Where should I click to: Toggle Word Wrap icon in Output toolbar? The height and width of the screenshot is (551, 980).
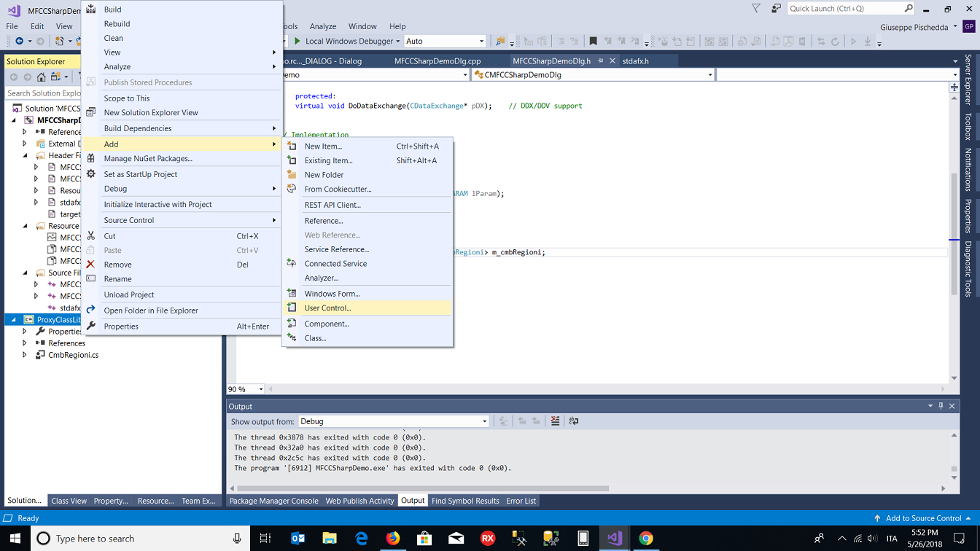click(x=574, y=421)
